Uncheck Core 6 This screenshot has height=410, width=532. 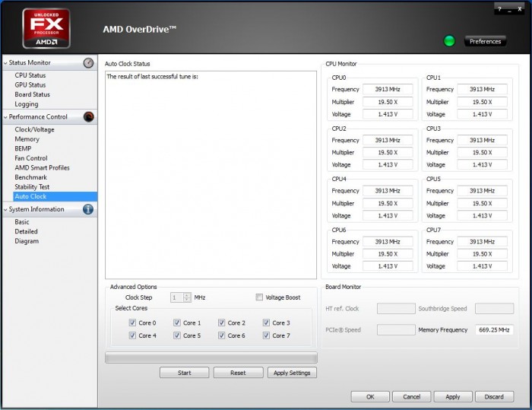click(222, 335)
